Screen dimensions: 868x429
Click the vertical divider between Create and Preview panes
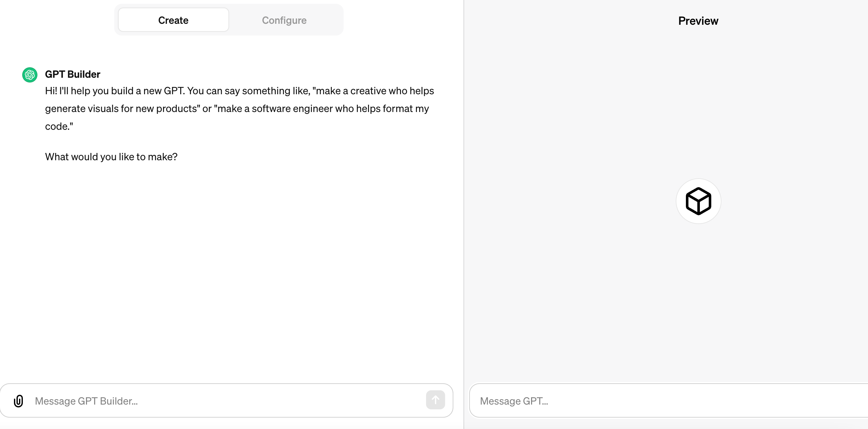point(464,214)
